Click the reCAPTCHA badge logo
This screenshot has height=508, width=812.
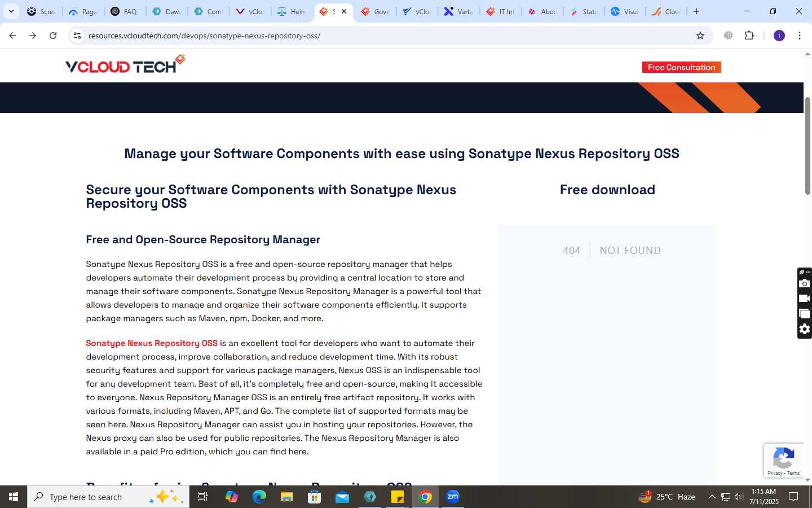click(784, 458)
